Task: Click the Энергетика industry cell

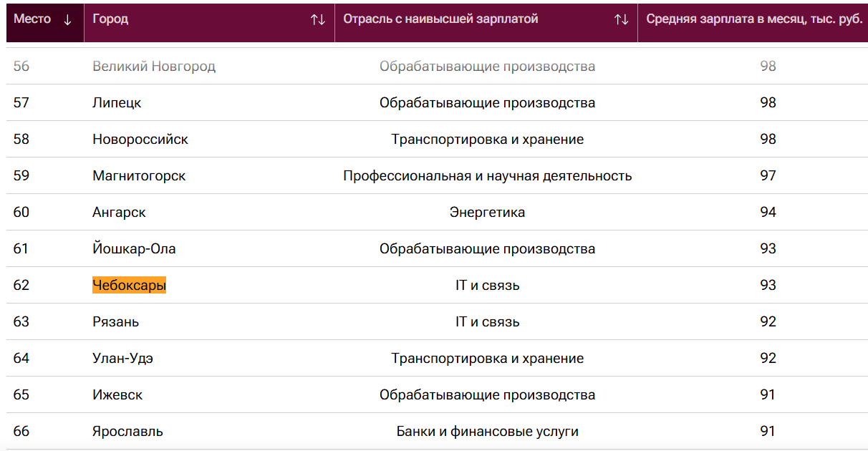Action: point(487,213)
